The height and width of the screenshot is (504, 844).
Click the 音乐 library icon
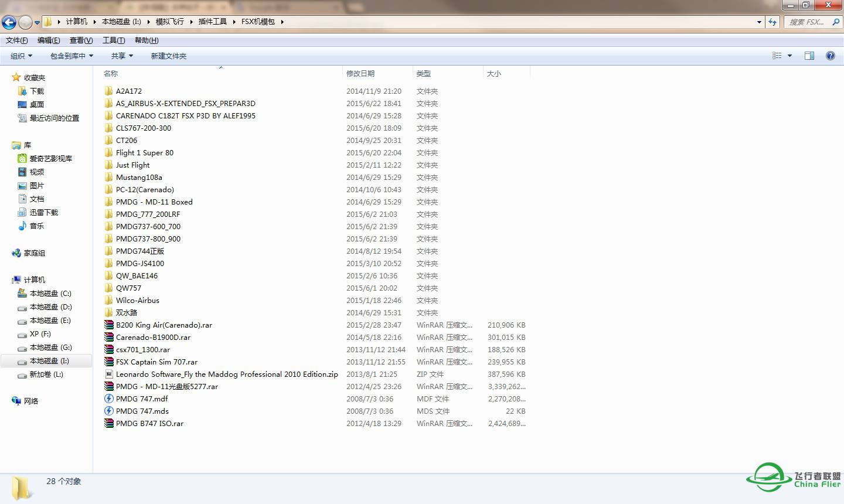22,226
